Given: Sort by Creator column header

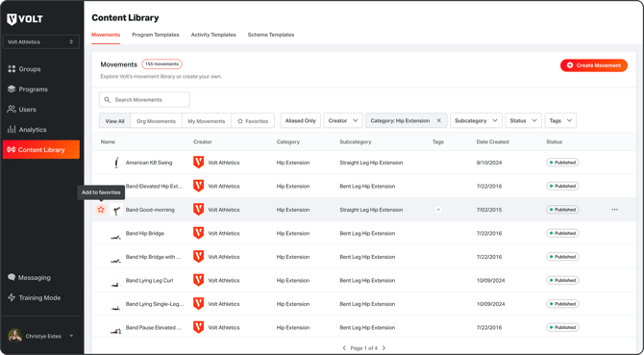Looking at the screenshot, I should click(203, 141).
